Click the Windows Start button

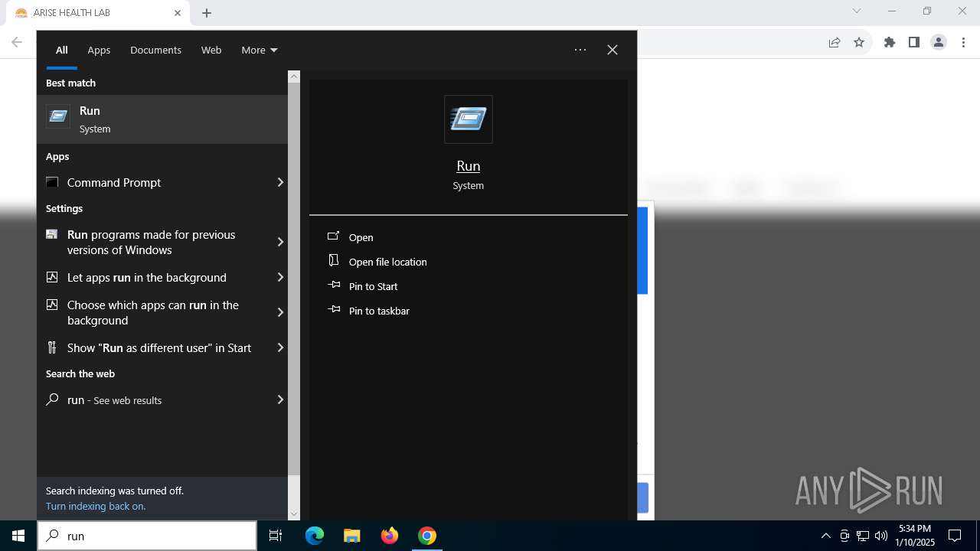tap(18, 536)
